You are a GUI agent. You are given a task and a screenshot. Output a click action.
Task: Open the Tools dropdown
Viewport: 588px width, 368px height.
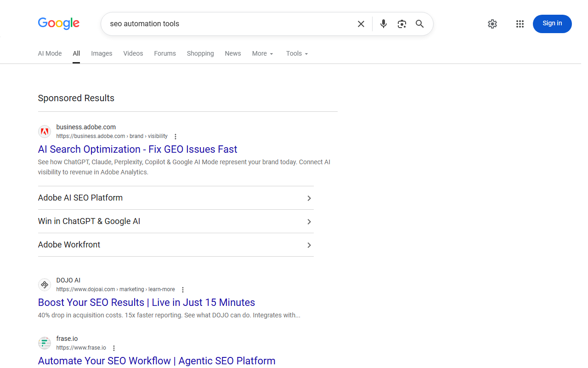297,53
